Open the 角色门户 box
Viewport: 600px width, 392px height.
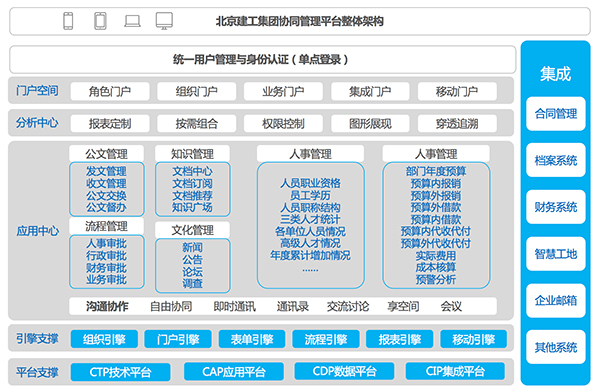pyautogui.click(x=110, y=91)
